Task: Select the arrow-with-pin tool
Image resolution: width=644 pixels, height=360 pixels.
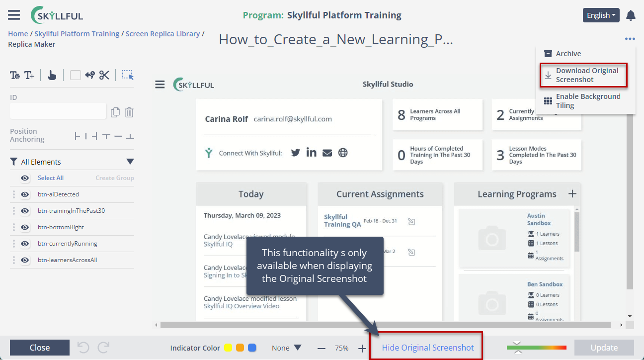Action: [x=90, y=75]
